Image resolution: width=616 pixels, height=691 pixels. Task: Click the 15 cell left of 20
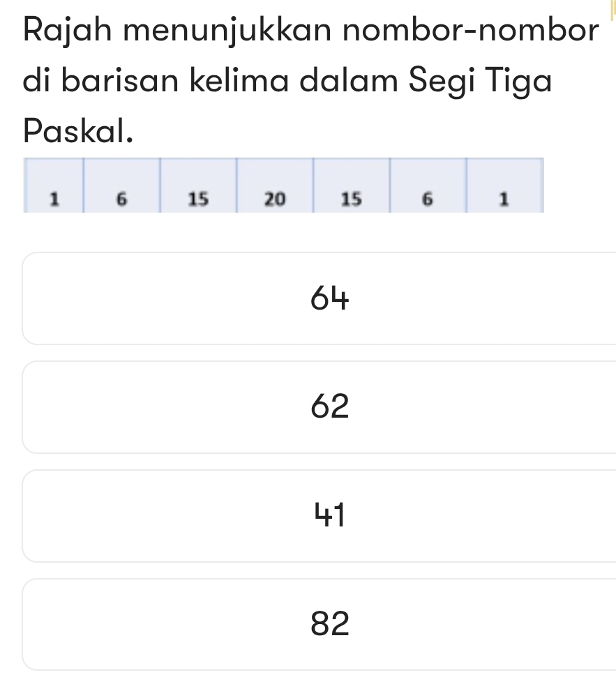click(198, 199)
